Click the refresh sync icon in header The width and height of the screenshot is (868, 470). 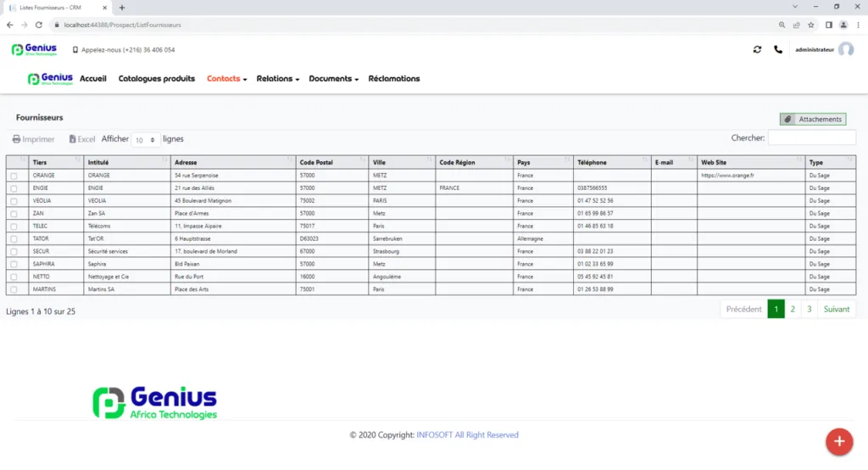click(757, 49)
